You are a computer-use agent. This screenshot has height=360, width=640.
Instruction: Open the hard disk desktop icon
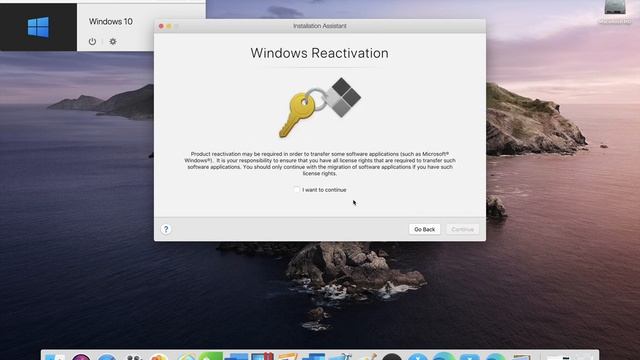click(615, 11)
